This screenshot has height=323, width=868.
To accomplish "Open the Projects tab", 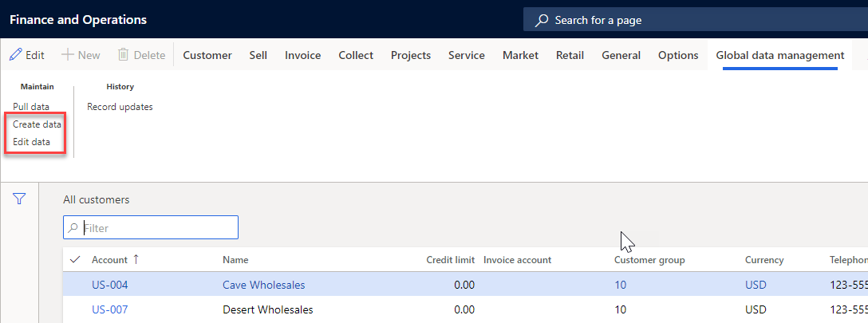I will 411,55.
